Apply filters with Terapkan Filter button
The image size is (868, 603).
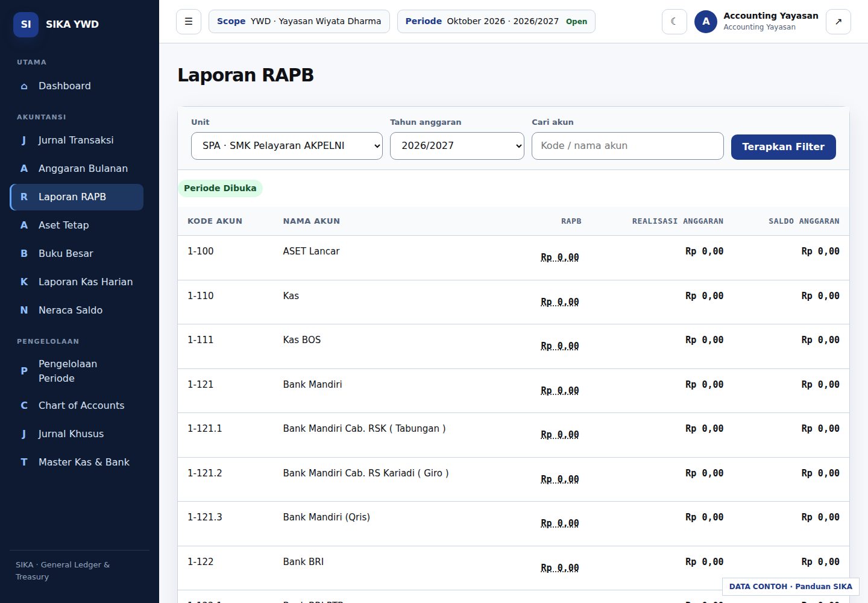pos(784,147)
